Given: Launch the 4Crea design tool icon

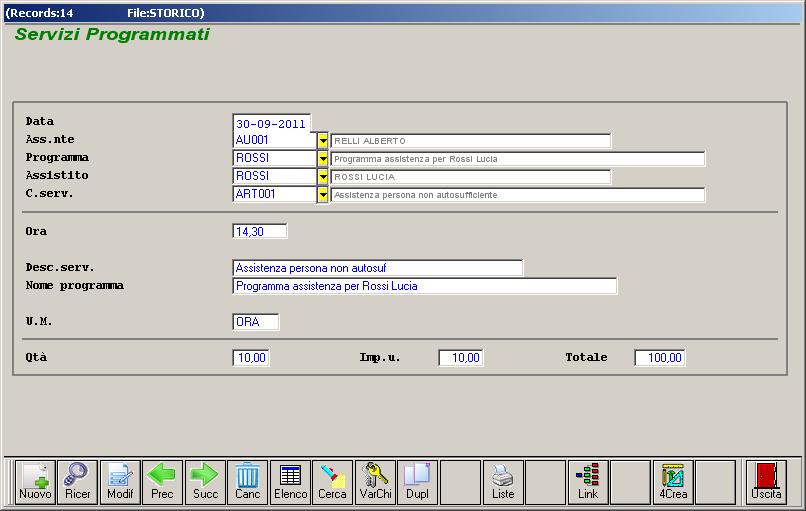Looking at the screenshot, I should pyautogui.click(x=673, y=482).
